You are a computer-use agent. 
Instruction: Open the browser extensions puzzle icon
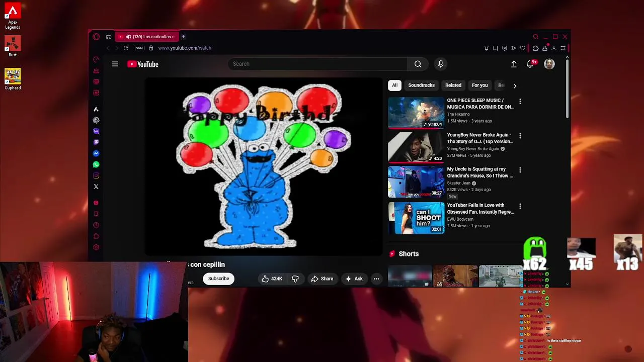(x=535, y=48)
